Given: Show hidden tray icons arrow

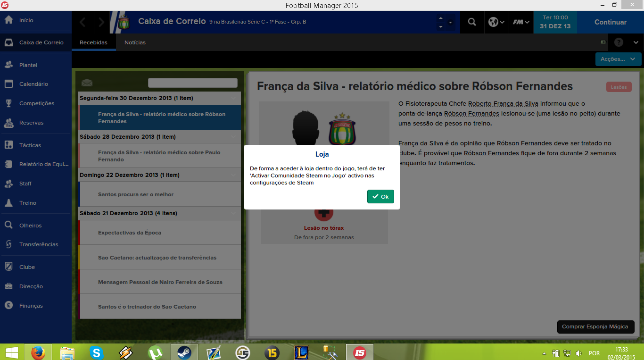Looking at the screenshot, I should [x=545, y=353].
